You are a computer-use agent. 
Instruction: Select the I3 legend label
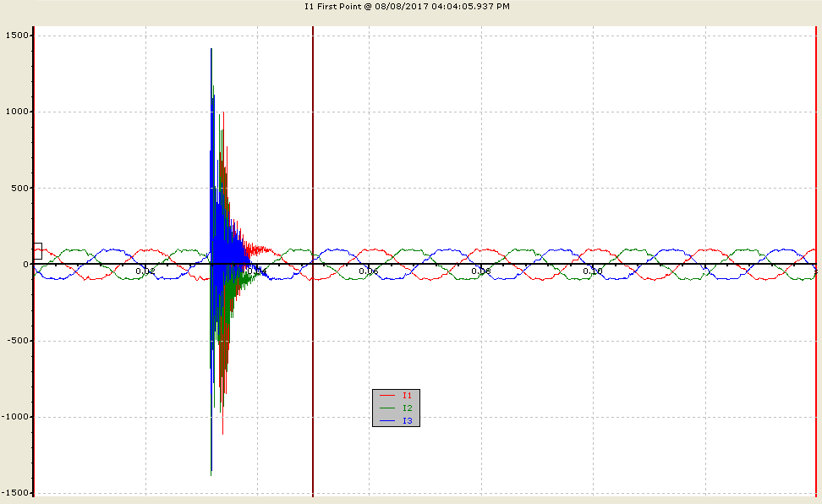pos(408,420)
